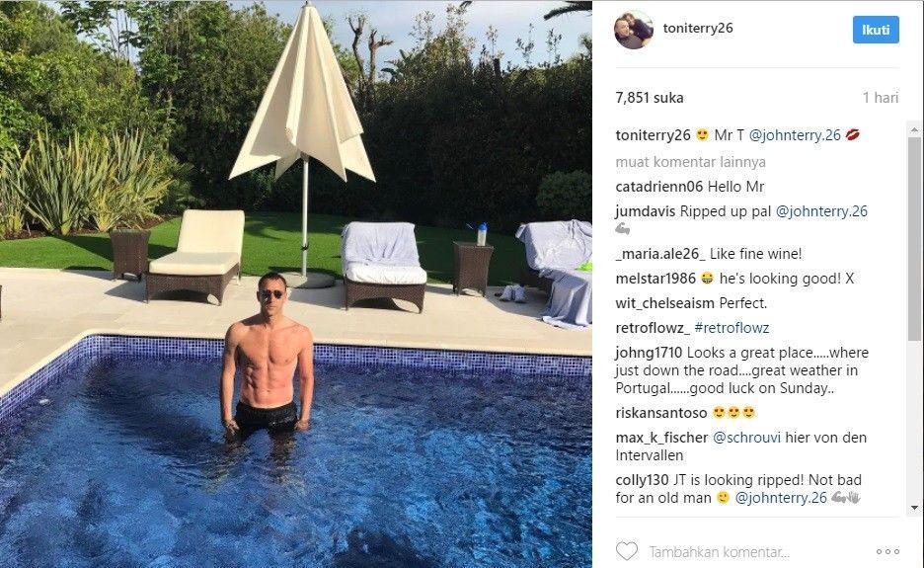Click the comments scrollbar thumb
Viewport: 924px width, 568px height.
point(914,238)
